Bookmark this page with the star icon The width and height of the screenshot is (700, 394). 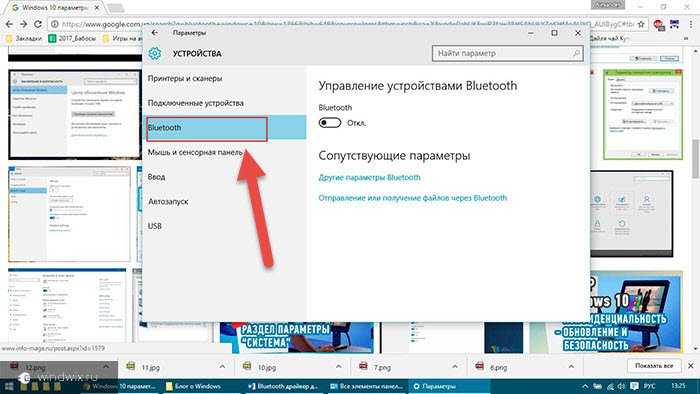click(641, 24)
